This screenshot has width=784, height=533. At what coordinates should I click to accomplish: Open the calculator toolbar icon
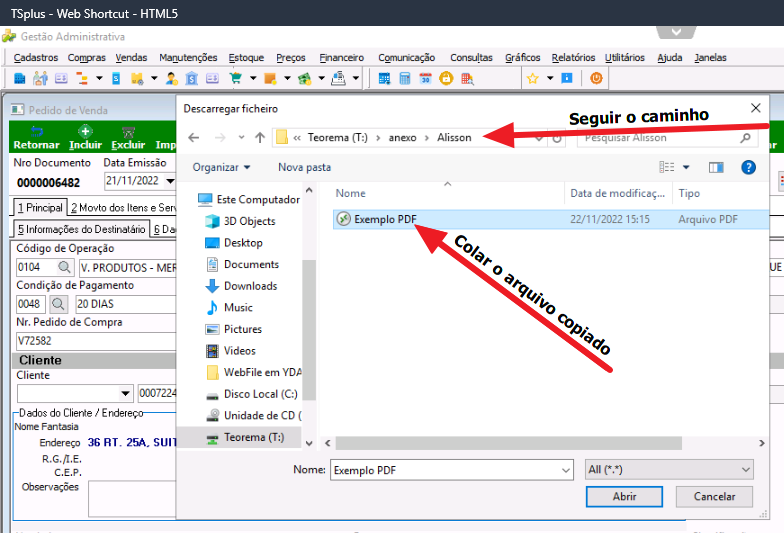click(x=405, y=78)
